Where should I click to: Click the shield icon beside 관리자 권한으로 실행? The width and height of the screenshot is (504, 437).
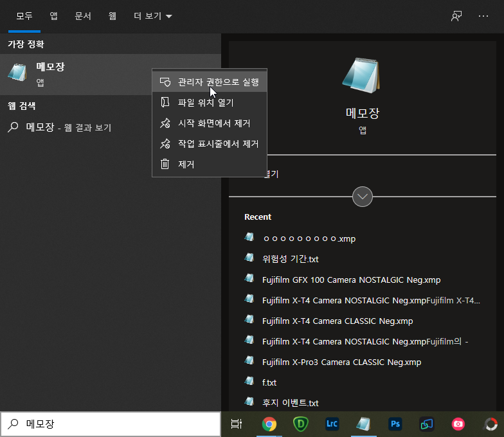(165, 82)
